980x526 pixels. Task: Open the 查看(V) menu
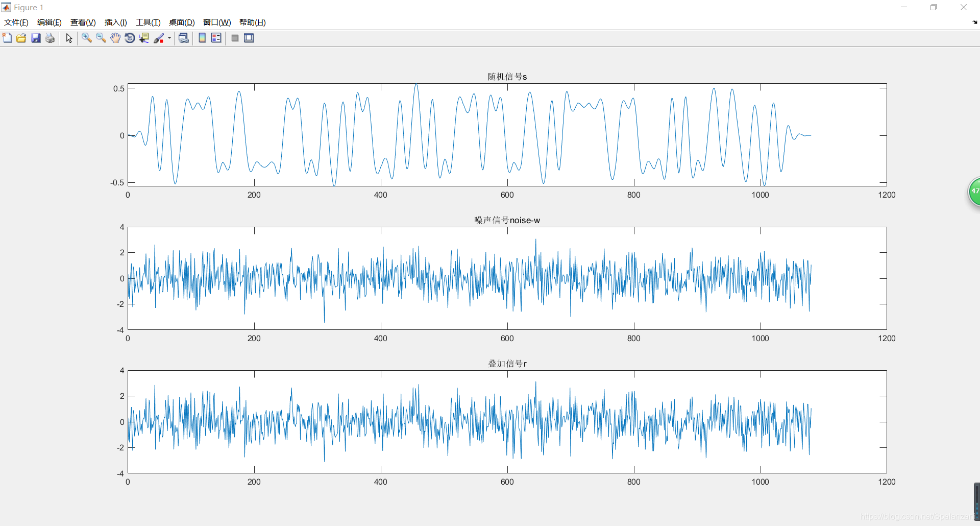tap(83, 22)
